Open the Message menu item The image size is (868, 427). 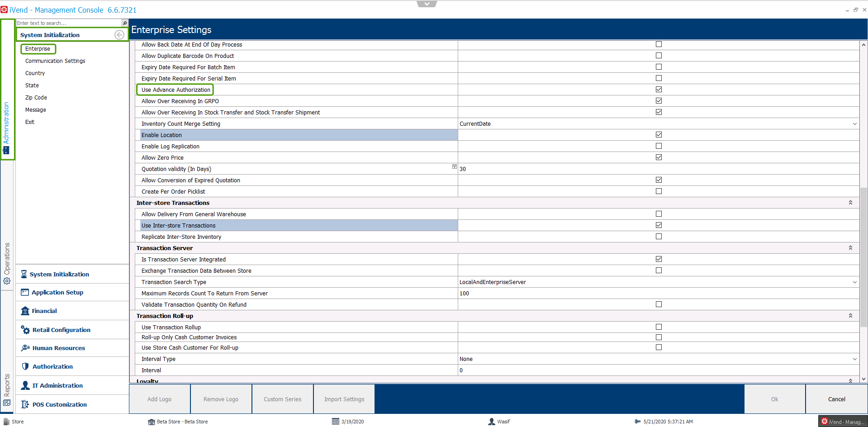36,110
